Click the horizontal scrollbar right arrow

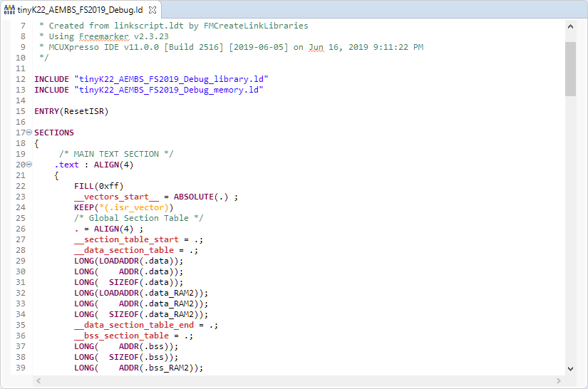pyautogui.click(x=558, y=380)
